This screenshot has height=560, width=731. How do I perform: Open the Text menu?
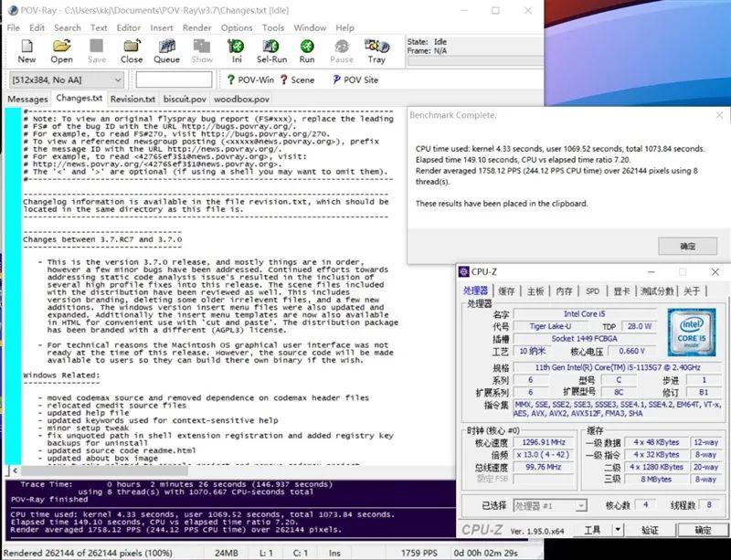(x=99, y=28)
